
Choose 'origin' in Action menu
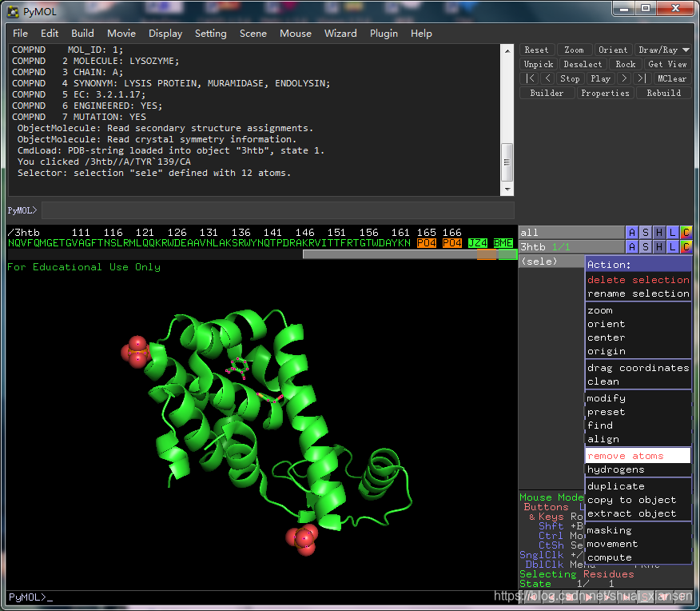click(638, 352)
